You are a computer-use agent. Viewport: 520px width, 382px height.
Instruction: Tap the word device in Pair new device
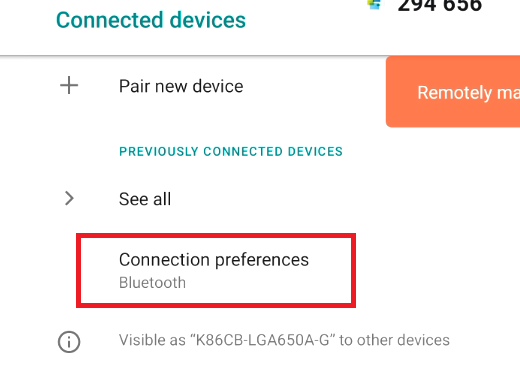click(x=218, y=86)
